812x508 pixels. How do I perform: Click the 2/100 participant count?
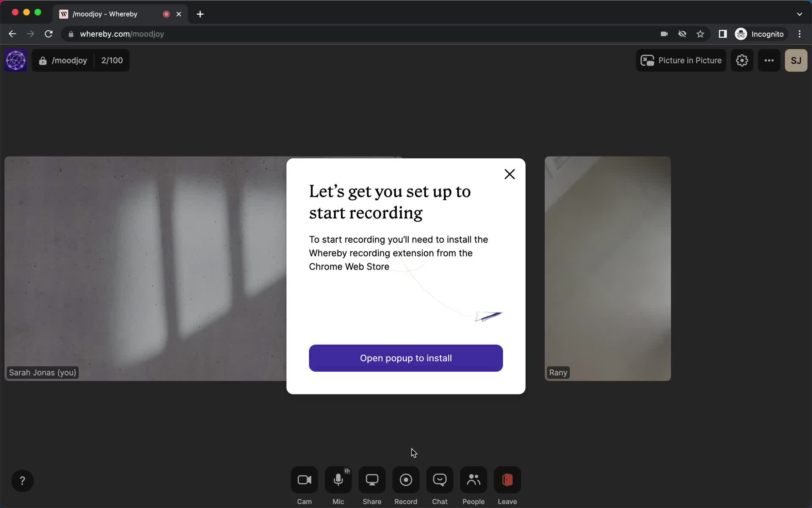tap(112, 61)
